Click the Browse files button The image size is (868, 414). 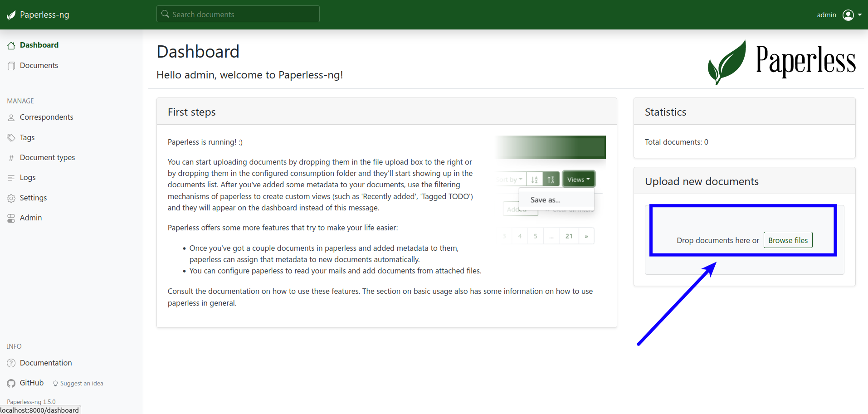[x=788, y=240]
